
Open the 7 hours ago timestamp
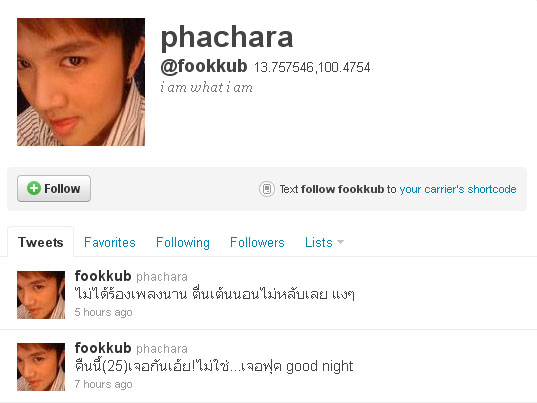click(x=103, y=384)
